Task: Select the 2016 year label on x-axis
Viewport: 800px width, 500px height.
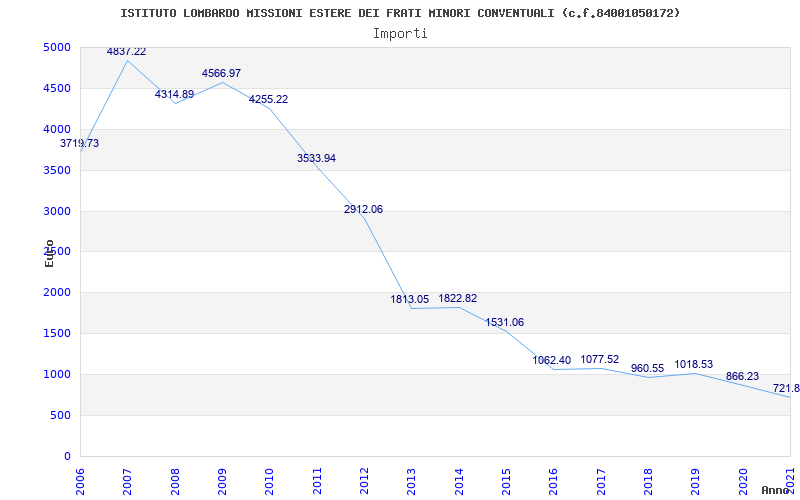Action: [x=554, y=481]
